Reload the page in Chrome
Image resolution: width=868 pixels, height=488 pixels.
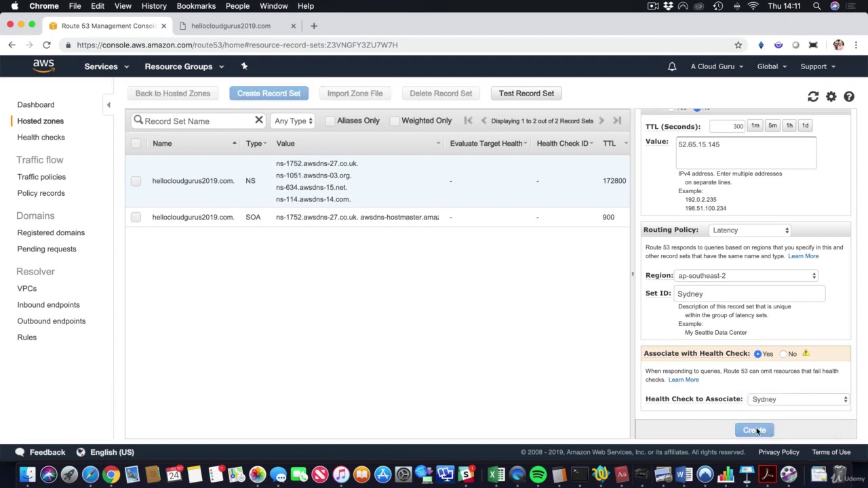point(47,45)
